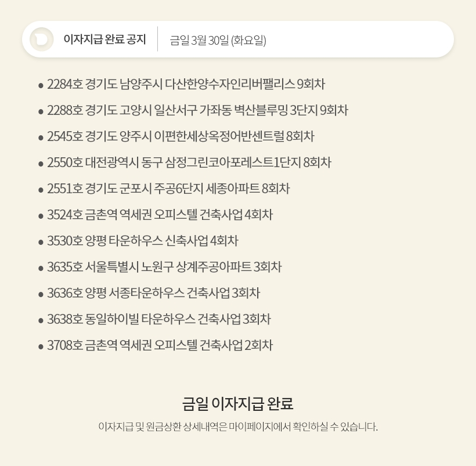Click the round logo icon in header
476x466 pixels.
pyautogui.click(x=42, y=39)
